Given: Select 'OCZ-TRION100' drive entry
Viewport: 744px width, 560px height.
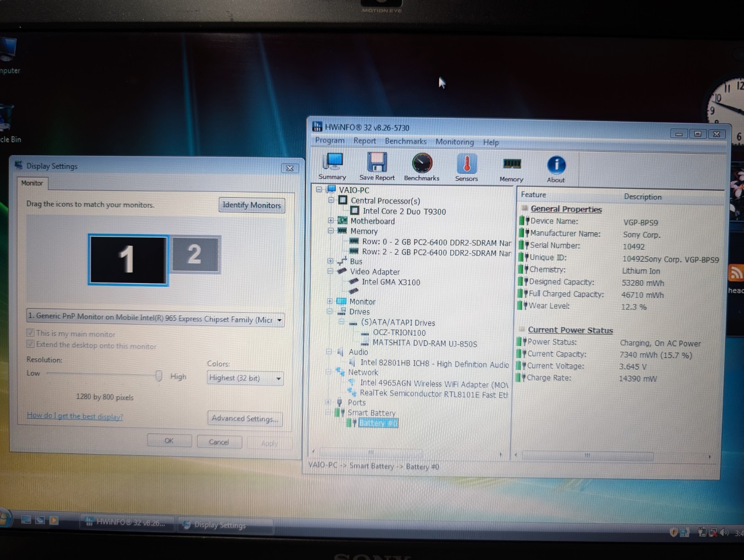Looking at the screenshot, I should tap(399, 333).
